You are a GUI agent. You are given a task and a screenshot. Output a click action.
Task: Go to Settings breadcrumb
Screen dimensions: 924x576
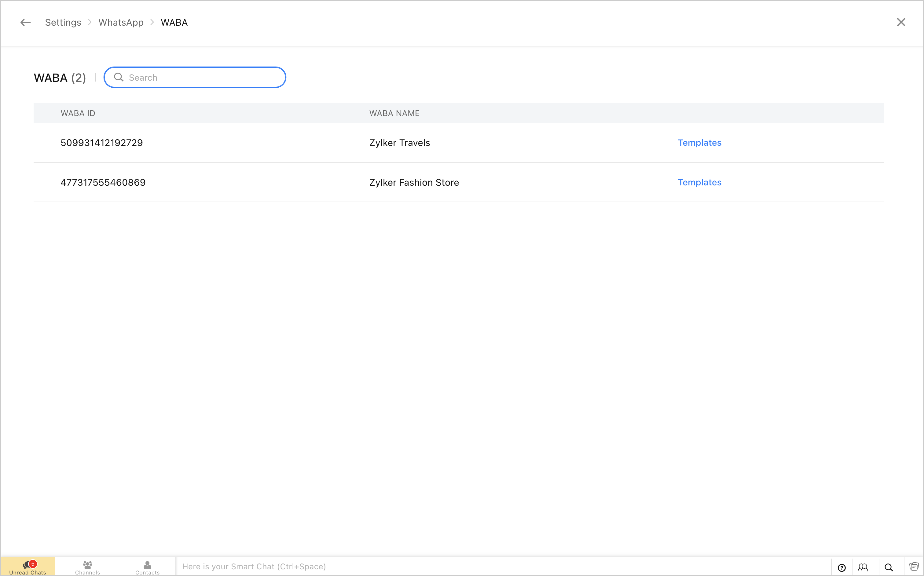point(63,23)
